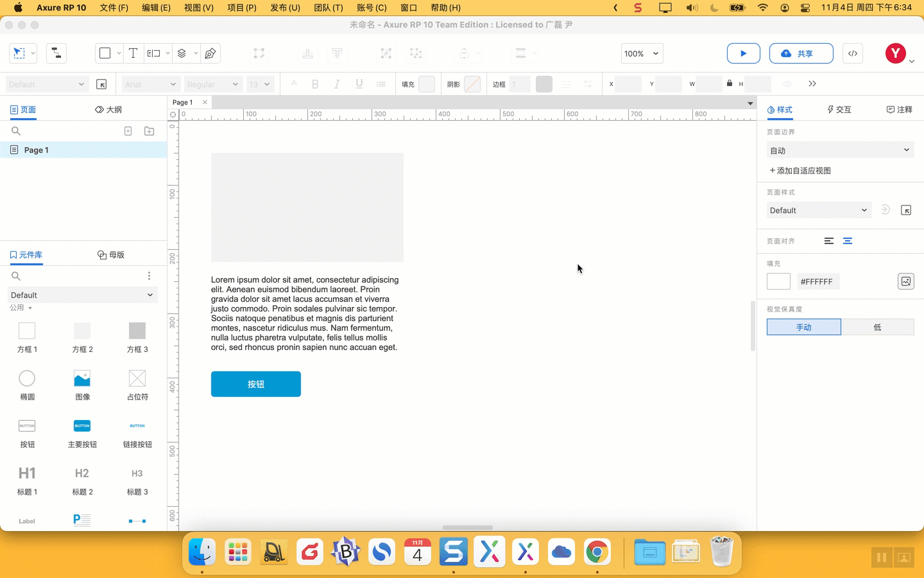Switch to the 大纲 outline tab
This screenshot has height=578, width=924.
(108, 110)
